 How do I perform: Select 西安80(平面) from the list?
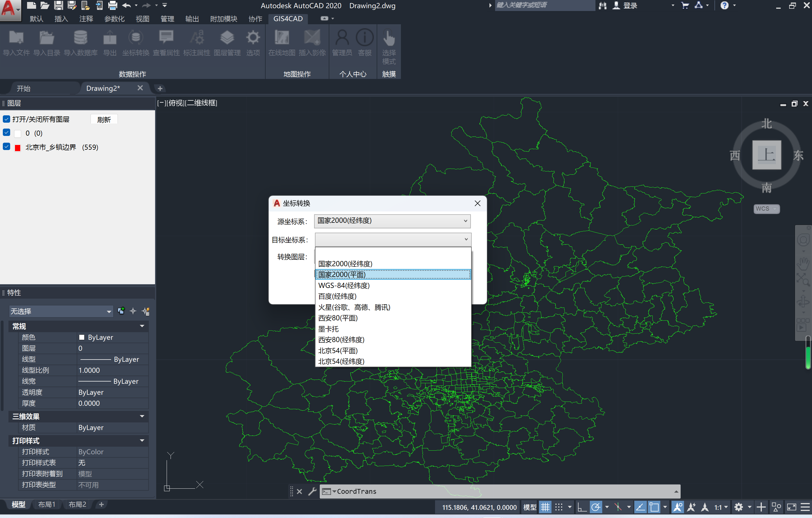[338, 318]
